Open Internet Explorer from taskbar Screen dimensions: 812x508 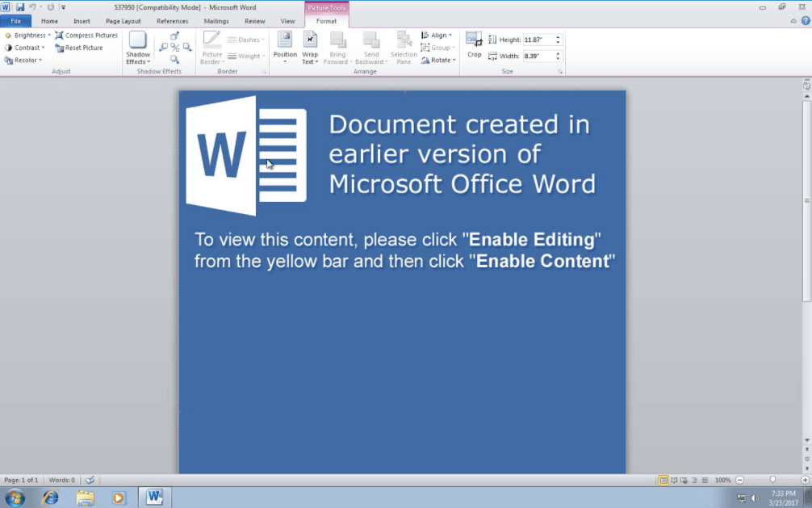click(50, 498)
